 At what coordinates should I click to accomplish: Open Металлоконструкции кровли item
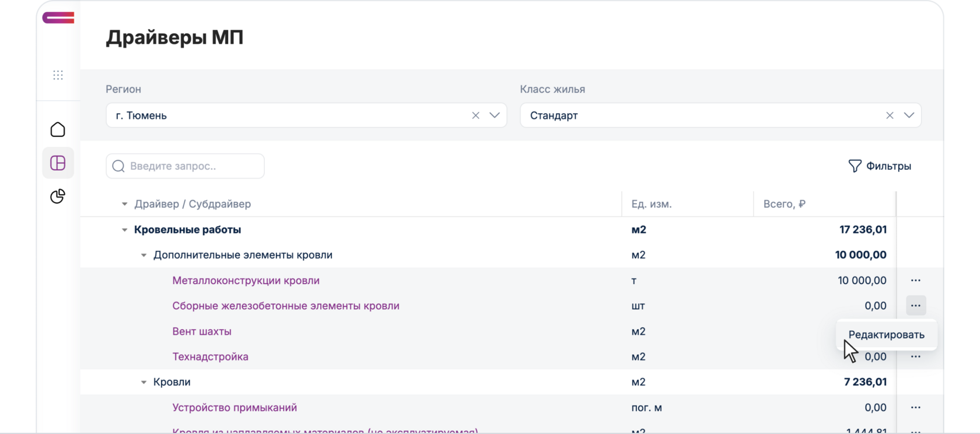[x=246, y=281]
